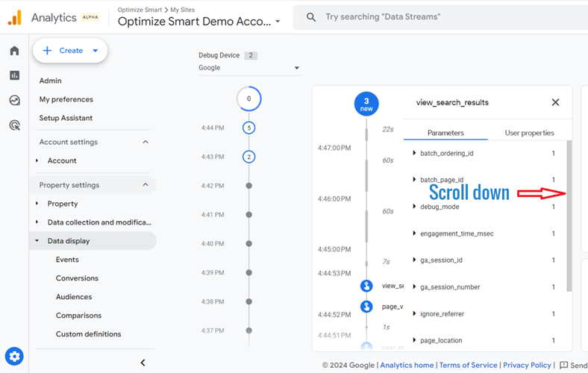Open the Admin menu item
The image size is (588, 373).
pos(50,81)
